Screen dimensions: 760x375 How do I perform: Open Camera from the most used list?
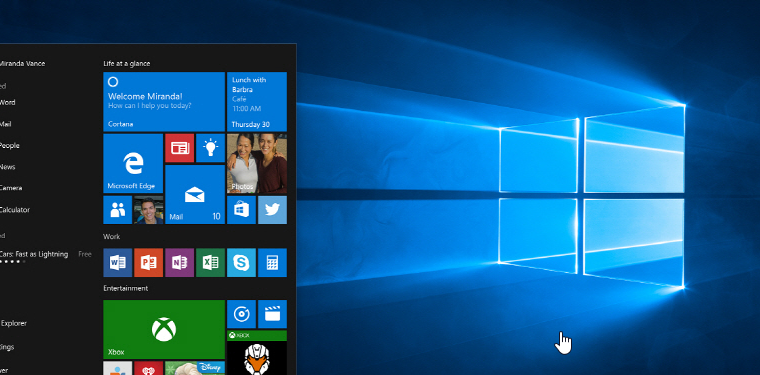[x=11, y=188]
